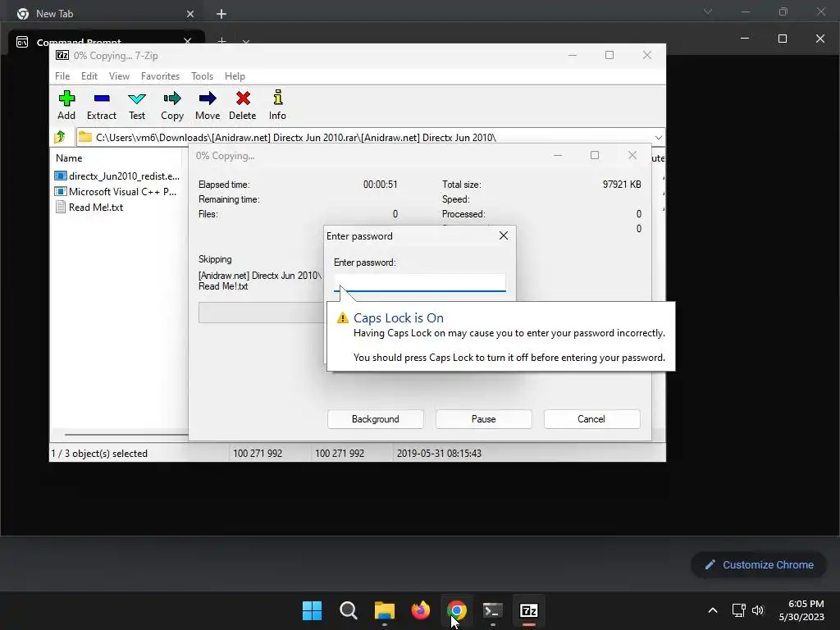
Task: Open the Help menu
Action: pyautogui.click(x=235, y=76)
